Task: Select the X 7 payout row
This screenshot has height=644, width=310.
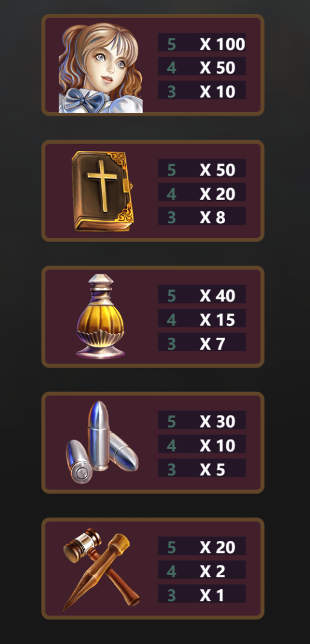Action: pyautogui.click(x=202, y=341)
